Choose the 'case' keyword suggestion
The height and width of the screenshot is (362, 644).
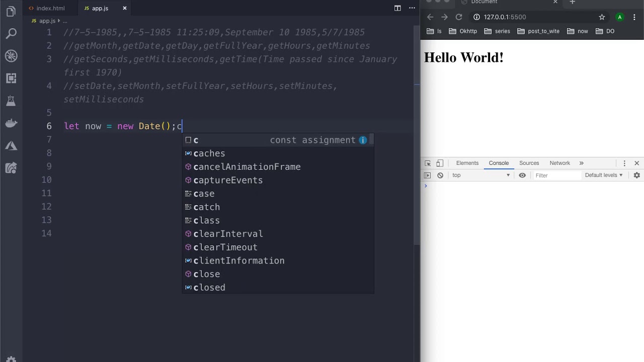tap(278, 194)
